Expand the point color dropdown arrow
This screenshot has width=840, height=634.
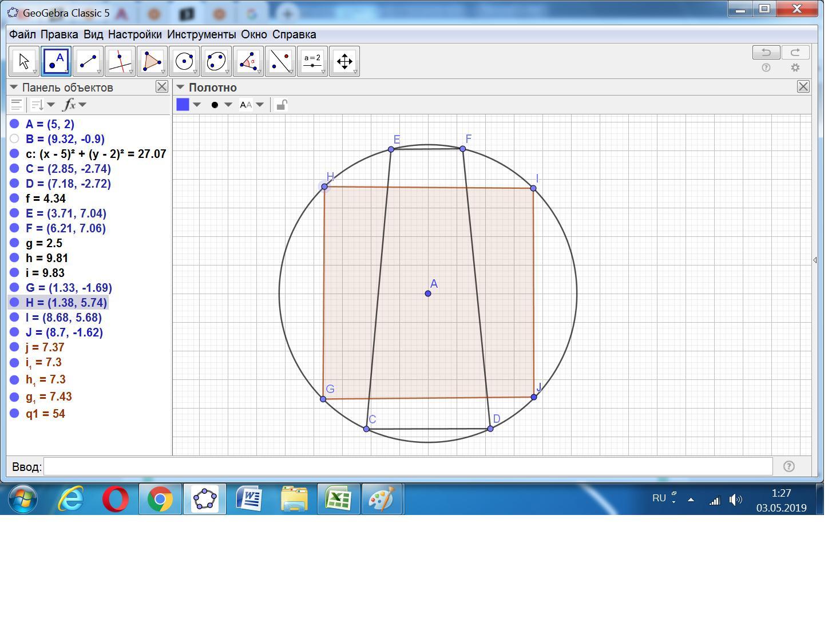tap(197, 105)
